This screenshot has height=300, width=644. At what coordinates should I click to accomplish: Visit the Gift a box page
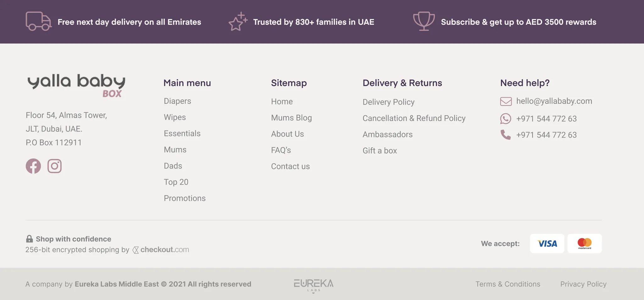(380, 151)
